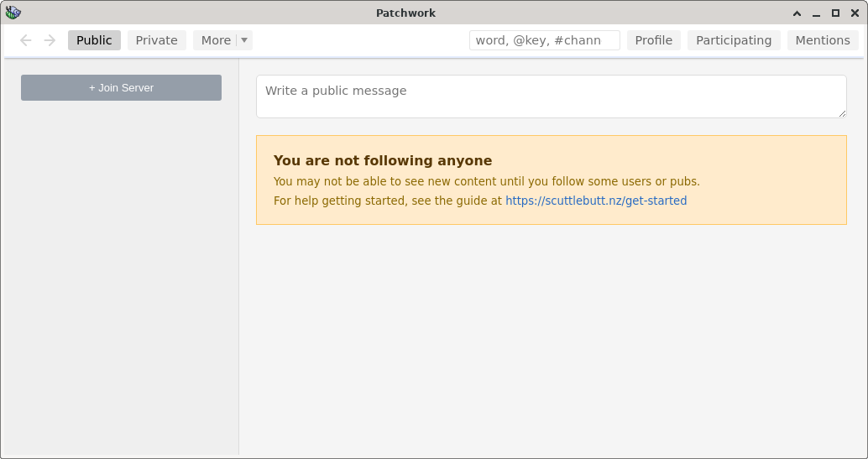Click the Patchwork title bar text
The image size is (868, 459).
tap(405, 13)
